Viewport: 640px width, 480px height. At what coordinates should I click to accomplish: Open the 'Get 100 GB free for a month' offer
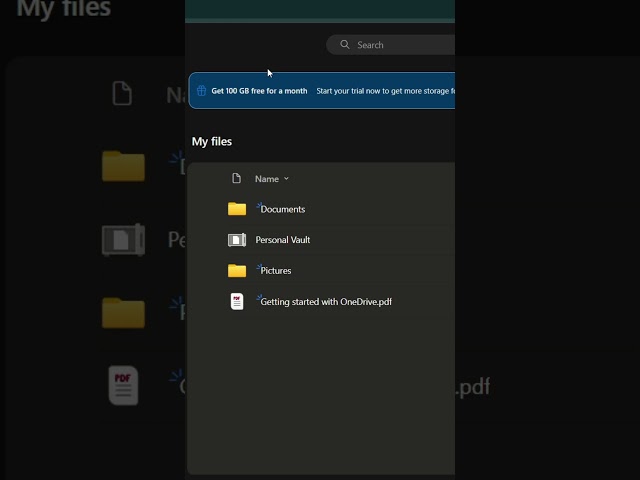(259, 91)
